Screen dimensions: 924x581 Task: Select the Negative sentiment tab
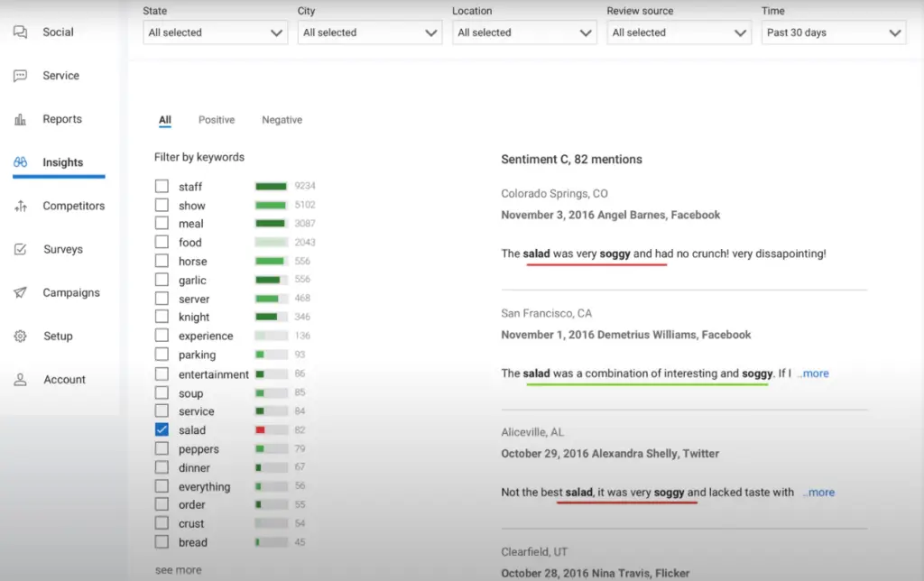[282, 120]
